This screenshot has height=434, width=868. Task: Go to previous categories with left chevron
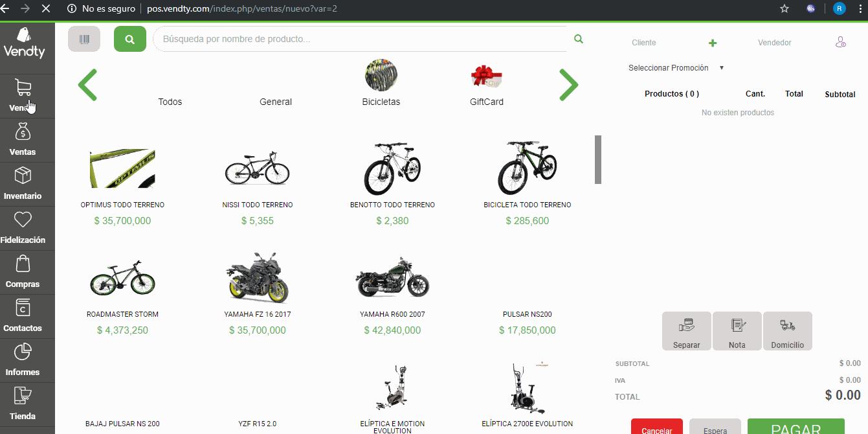tap(87, 85)
